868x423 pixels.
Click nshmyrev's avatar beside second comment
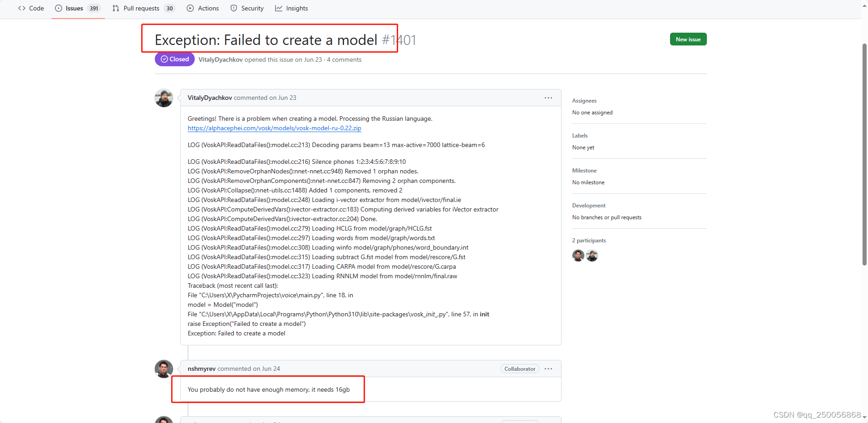(x=164, y=369)
